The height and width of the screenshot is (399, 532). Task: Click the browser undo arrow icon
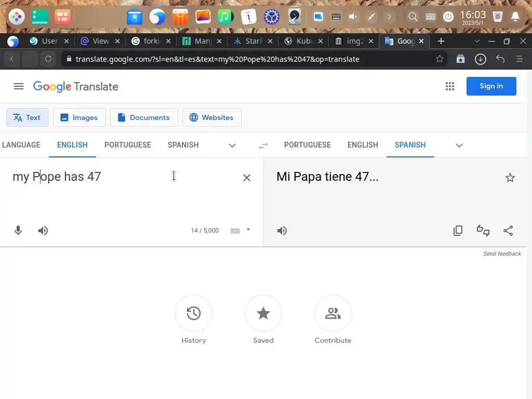click(x=500, y=59)
